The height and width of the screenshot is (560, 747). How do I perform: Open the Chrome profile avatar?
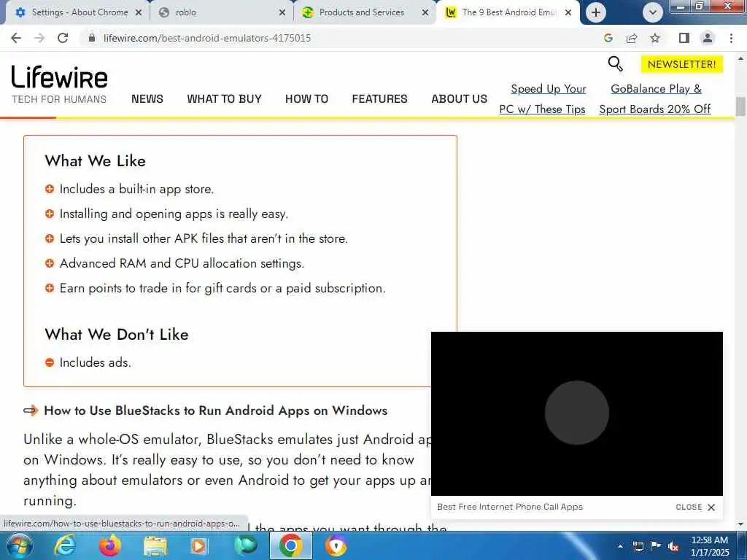[708, 38]
